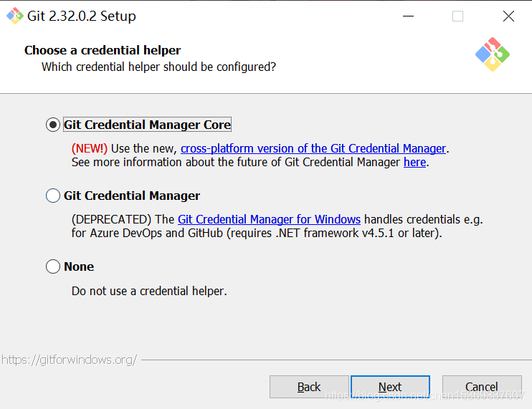Open cross-platform Git Credential Manager link
Image resolution: width=532 pixels, height=409 pixels.
pos(313,148)
